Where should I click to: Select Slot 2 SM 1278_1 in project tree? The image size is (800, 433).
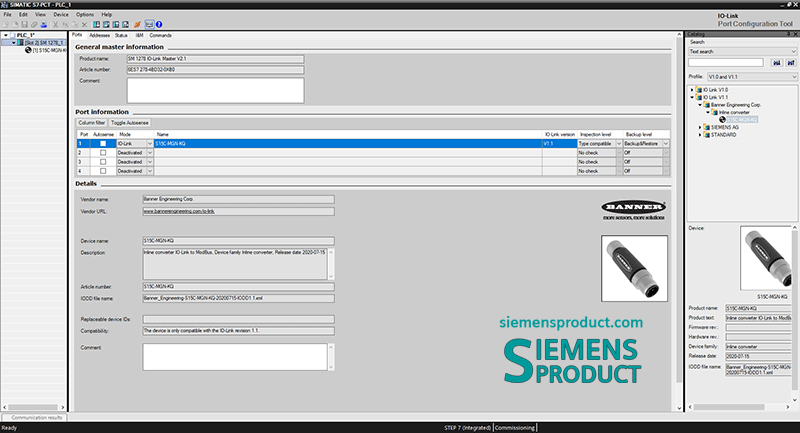tap(45, 43)
